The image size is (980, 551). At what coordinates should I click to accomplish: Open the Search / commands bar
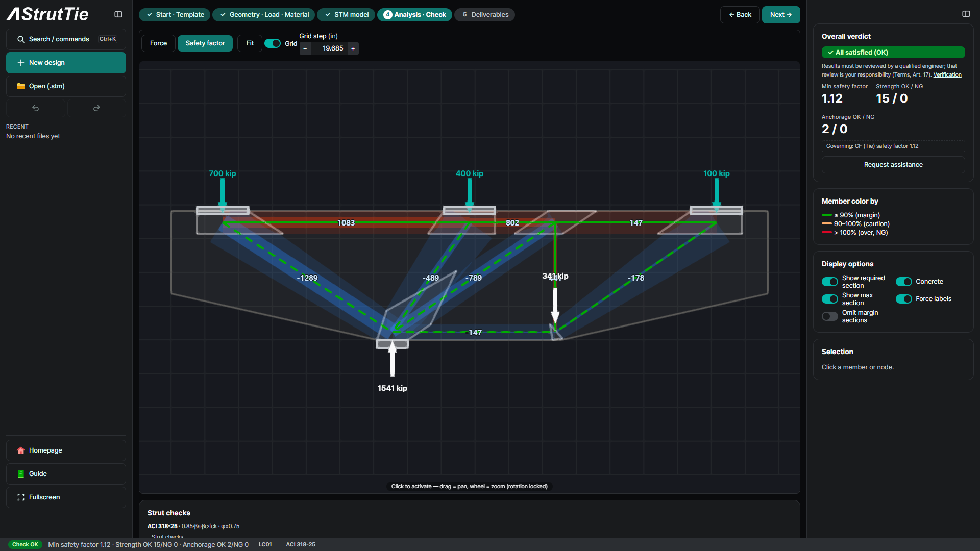coord(66,39)
